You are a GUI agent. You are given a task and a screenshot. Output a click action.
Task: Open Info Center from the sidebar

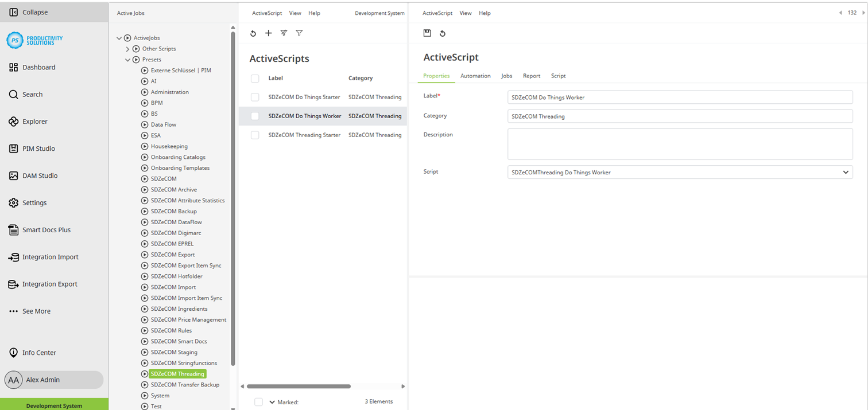13,353
